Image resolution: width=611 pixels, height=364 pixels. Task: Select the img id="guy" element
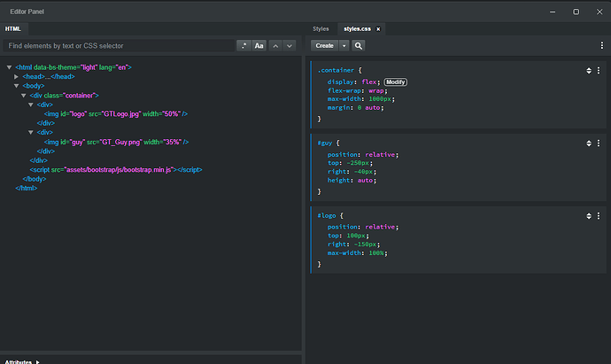pos(116,142)
